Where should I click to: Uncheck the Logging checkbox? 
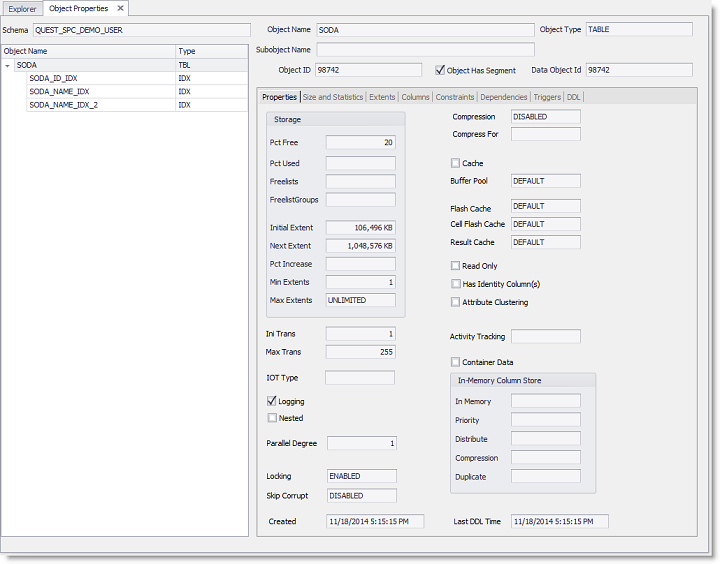[272, 401]
